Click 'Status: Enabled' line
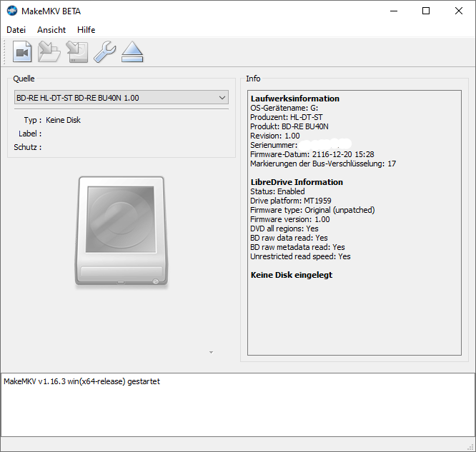 point(277,191)
